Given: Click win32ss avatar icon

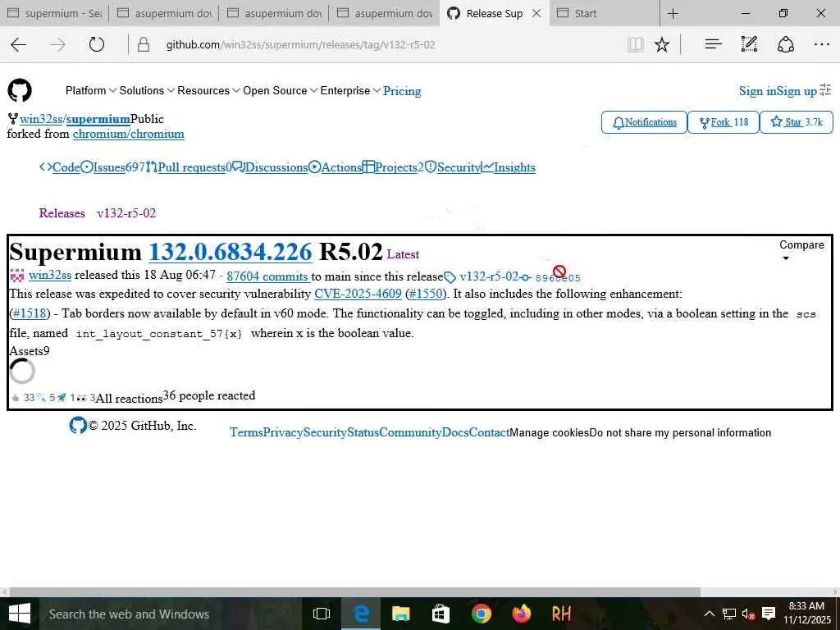Looking at the screenshot, I should click(17, 276).
